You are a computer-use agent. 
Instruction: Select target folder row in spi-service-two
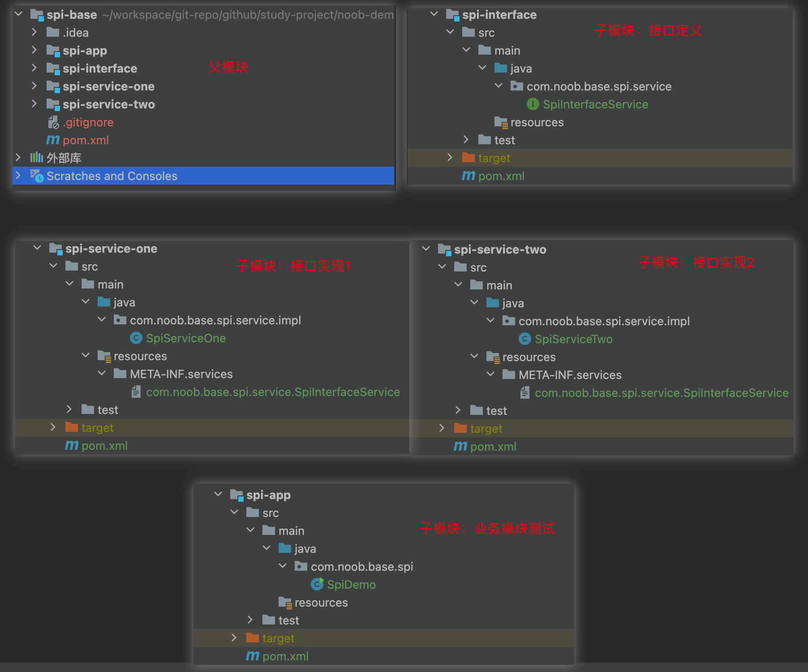602,429
